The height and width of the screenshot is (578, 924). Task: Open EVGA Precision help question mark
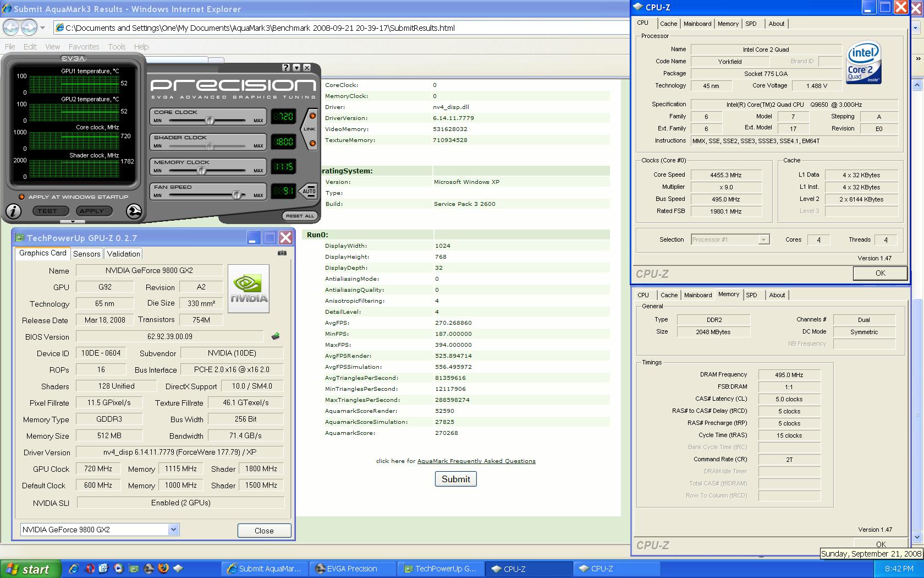click(285, 68)
